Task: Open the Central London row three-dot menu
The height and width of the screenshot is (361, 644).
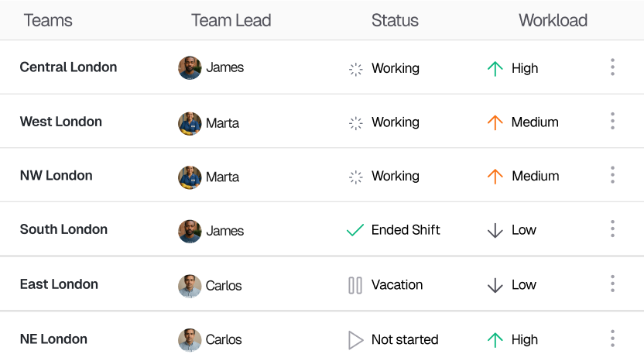Action: click(x=612, y=67)
